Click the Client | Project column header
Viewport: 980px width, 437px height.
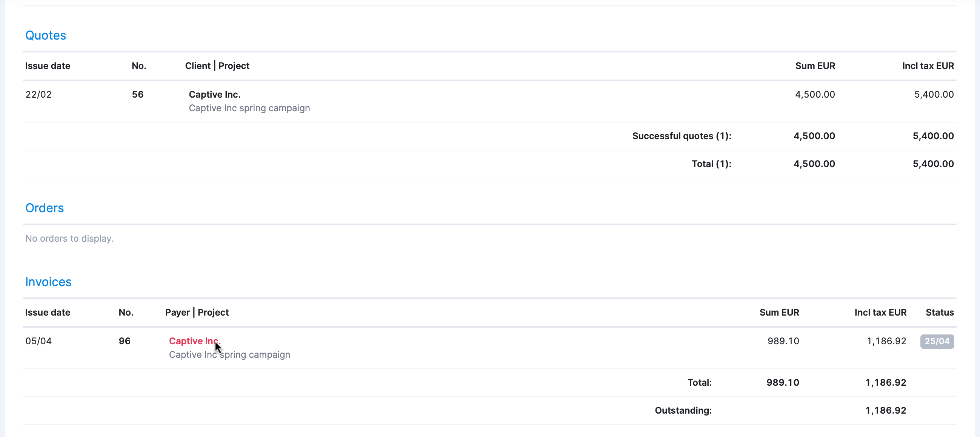pos(217,66)
